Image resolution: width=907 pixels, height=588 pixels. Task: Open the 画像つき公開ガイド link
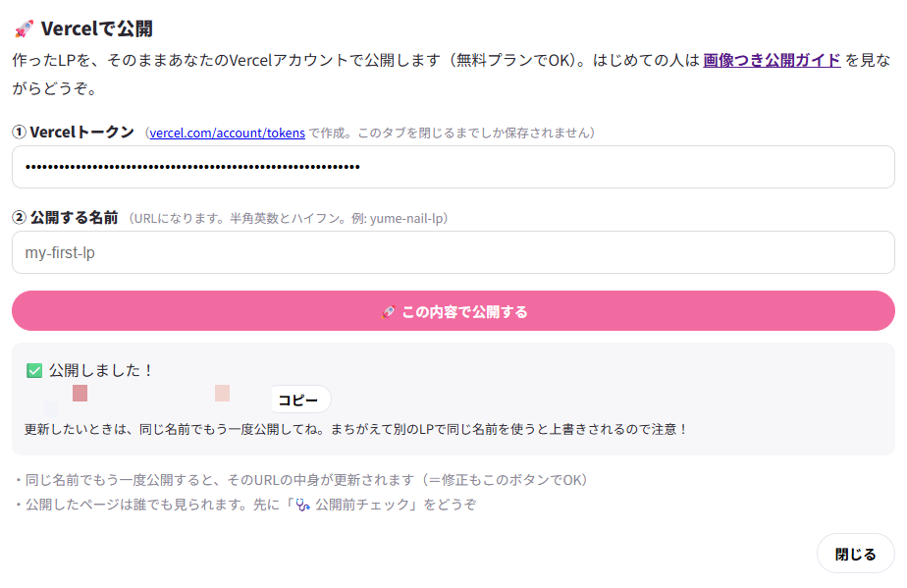pyautogui.click(x=772, y=60)
